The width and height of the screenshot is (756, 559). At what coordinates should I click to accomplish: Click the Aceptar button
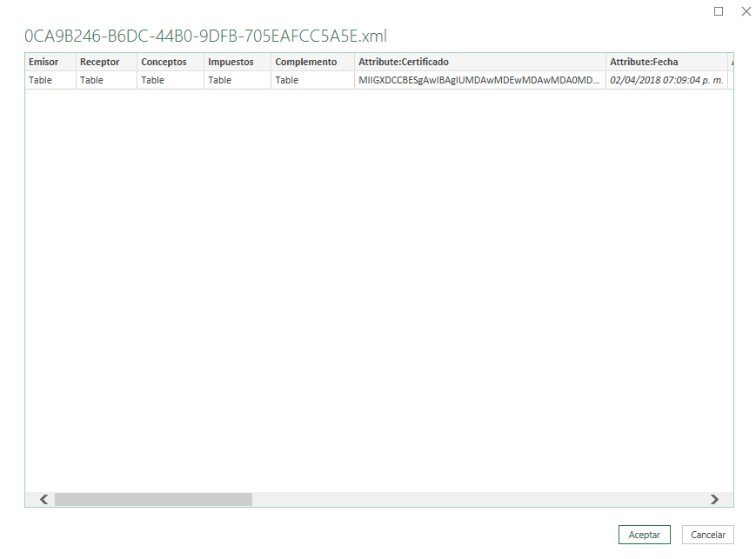644,535
